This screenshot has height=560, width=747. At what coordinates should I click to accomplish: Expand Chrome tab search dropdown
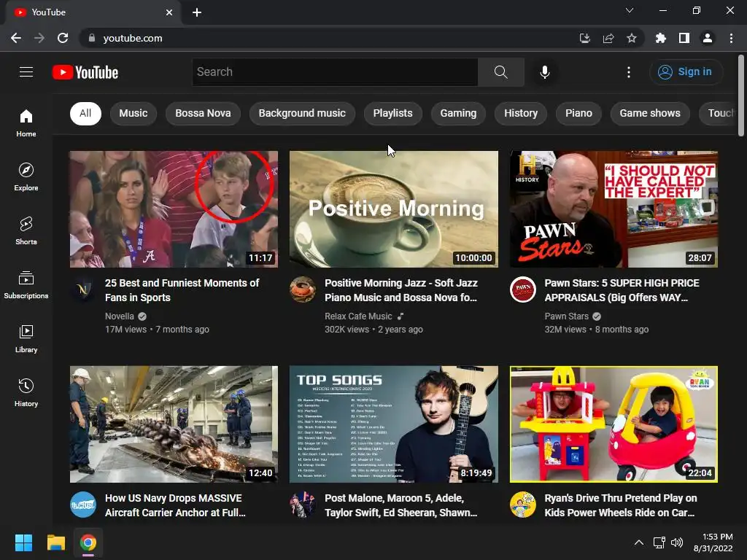tap(630, 10)
